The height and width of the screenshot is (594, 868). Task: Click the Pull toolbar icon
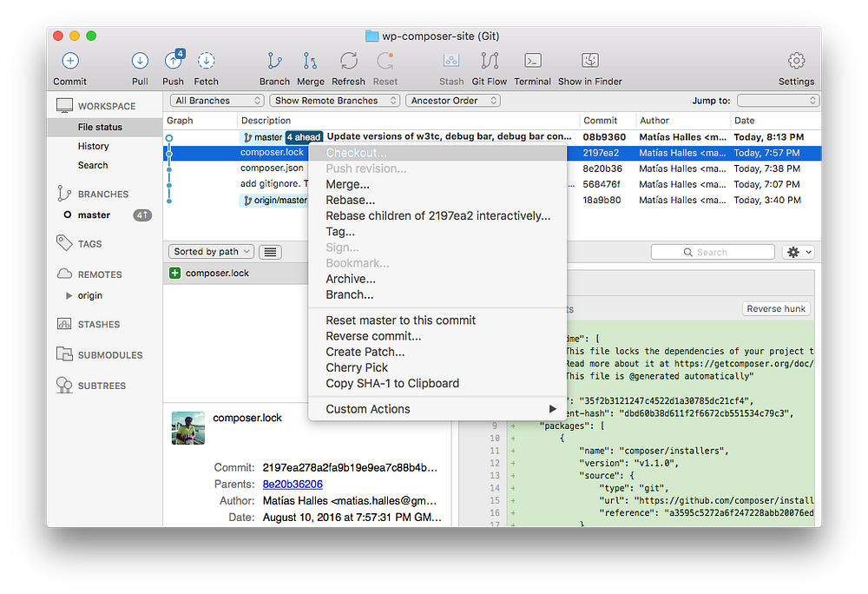[x=140, y=61]
